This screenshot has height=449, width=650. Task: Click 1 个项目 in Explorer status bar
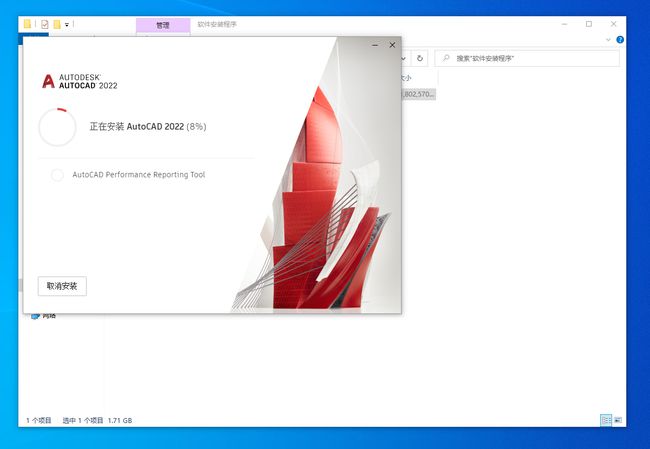pyautogui.click(x=39, y=420)
